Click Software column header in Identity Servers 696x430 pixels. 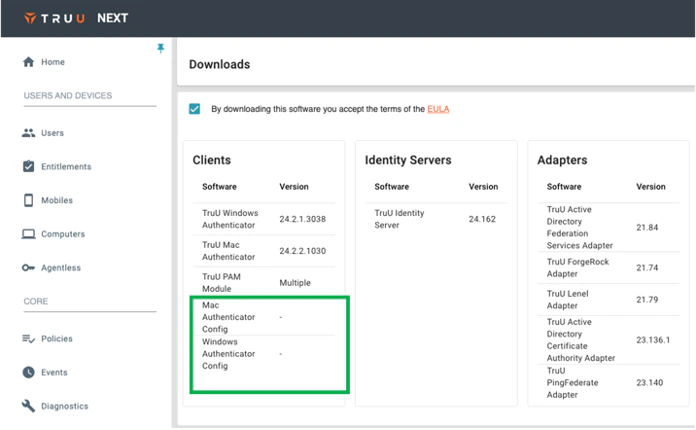click(x=392, y=187)
